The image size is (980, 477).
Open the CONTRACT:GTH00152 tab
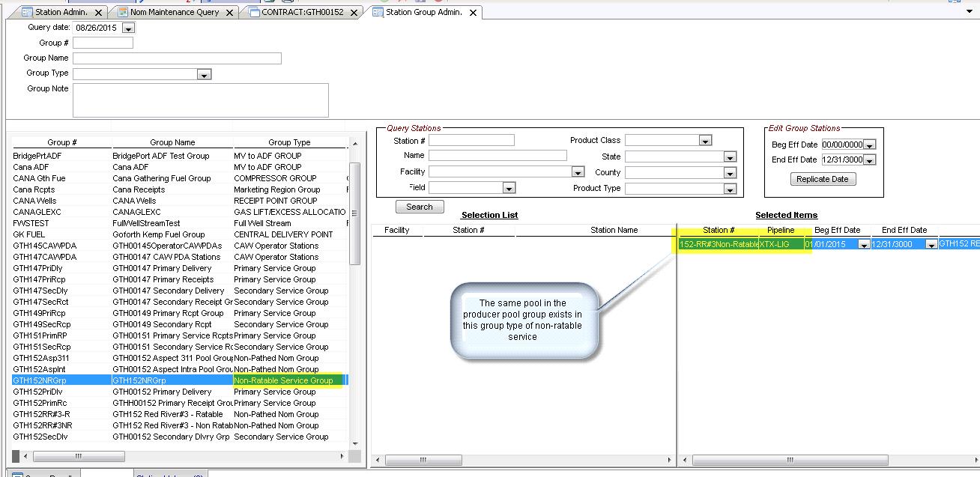(302, 13)
